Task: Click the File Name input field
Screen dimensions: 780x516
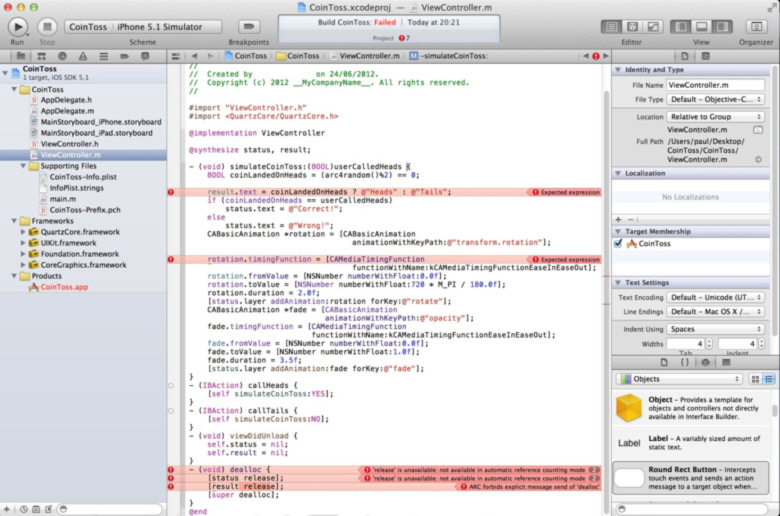Action: click(x=715, y=85)
